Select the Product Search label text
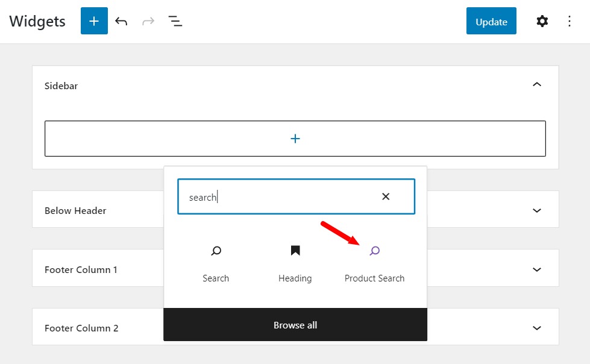This screenshot has width=590, height=364. [374, 278]
